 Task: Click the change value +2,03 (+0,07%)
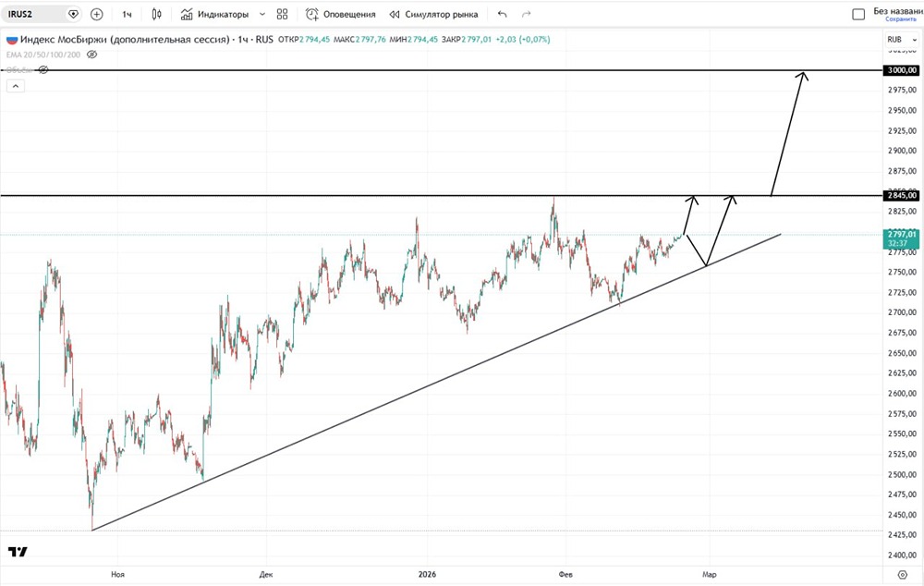[523, 40]
